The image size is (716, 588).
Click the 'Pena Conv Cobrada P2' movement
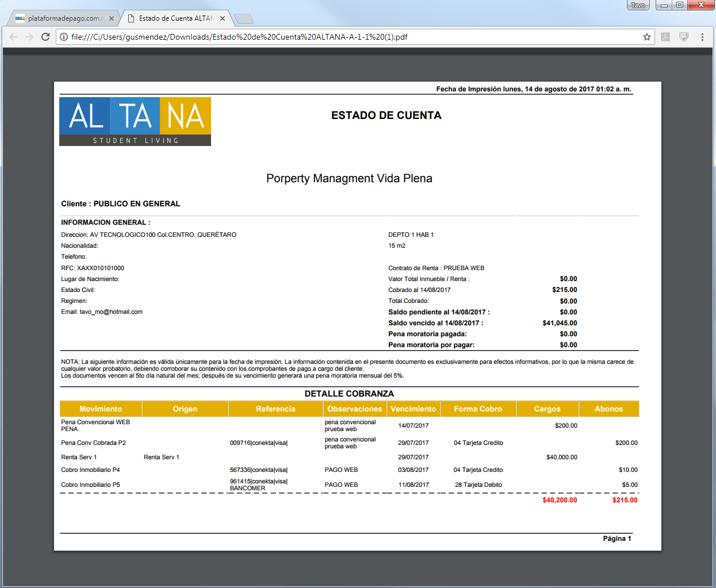point(94,443)
